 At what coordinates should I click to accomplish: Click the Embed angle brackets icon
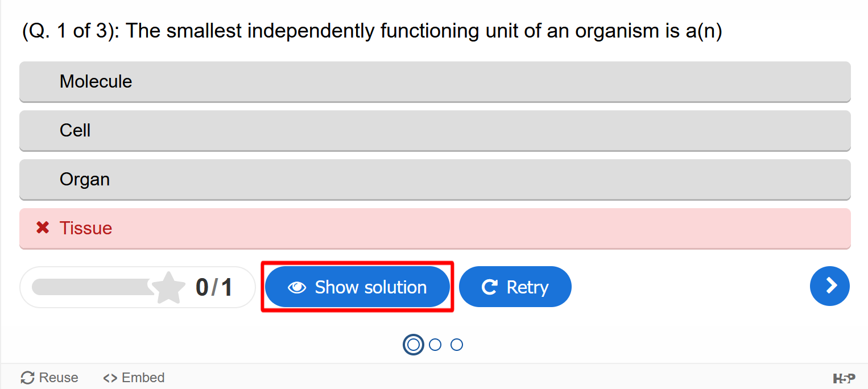pyautogui.click(x=110, y=378)
